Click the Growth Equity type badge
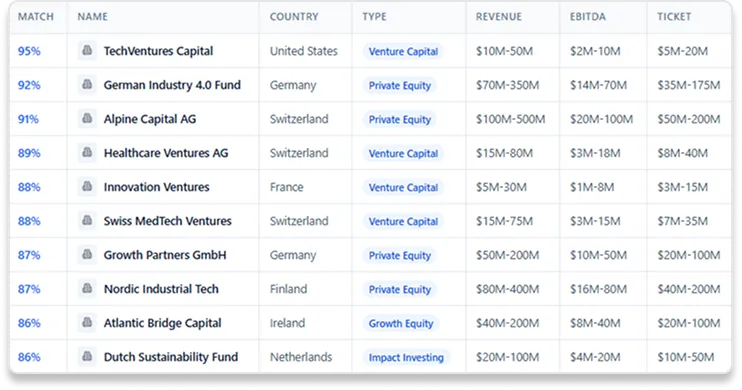742x390 pixels. (401, 323)
